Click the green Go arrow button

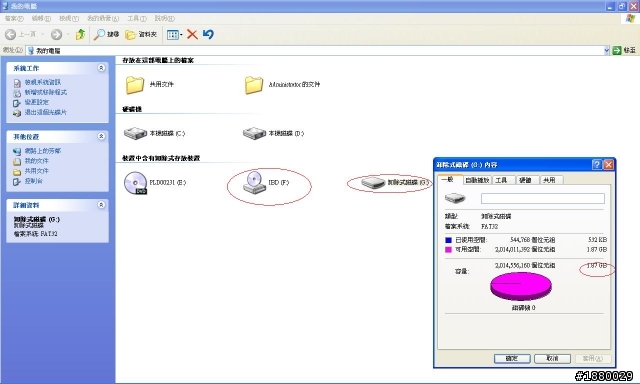[x=617, y=50]
